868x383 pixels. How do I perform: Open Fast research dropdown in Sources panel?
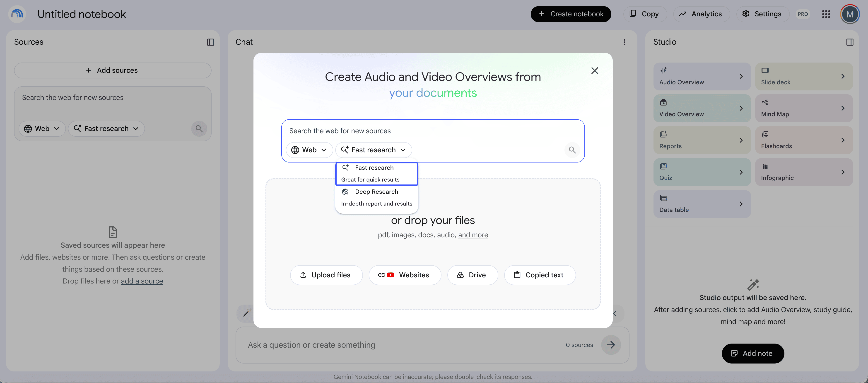(x=106, y=128)
